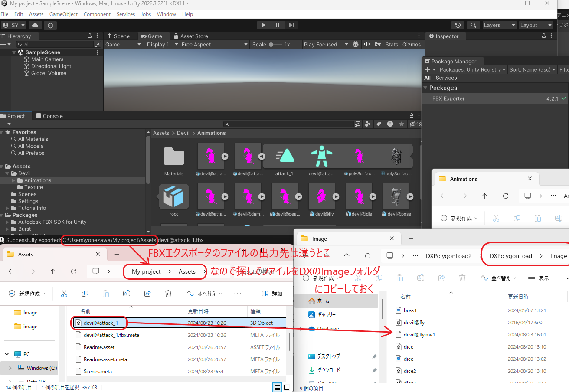Click the 詳細 button in Assets Explorer
The image size is (569, 392).
(x=272, y=294)
